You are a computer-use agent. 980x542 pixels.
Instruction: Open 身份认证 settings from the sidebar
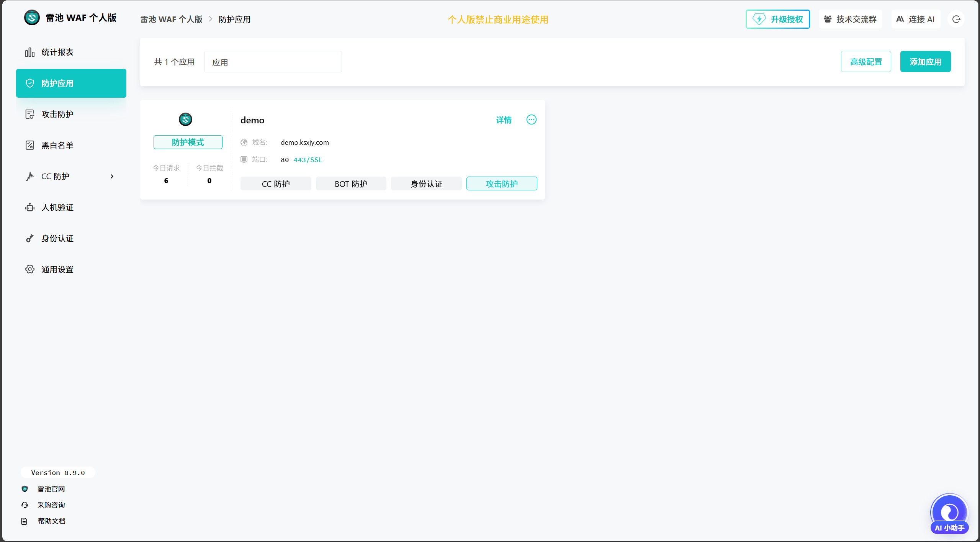click(57, 238)
